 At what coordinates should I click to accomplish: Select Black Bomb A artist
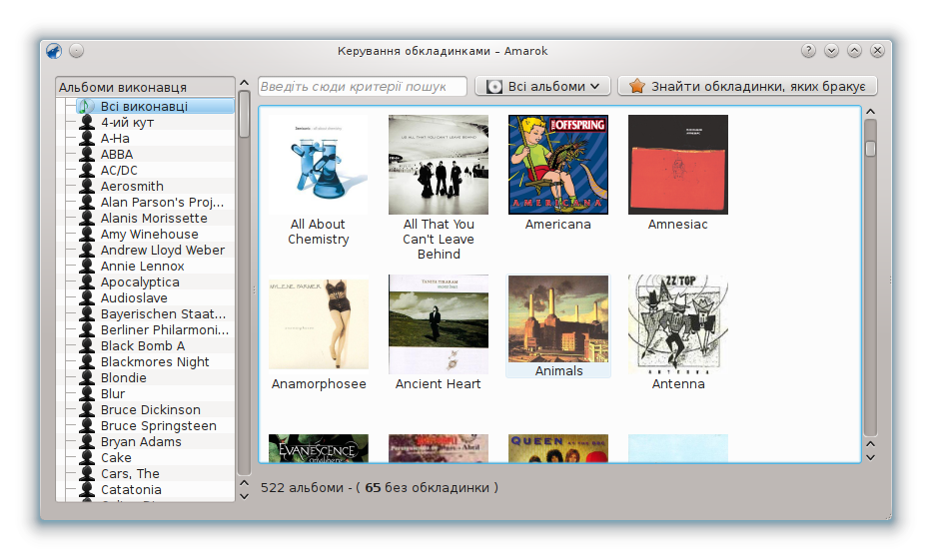[143, 346]
